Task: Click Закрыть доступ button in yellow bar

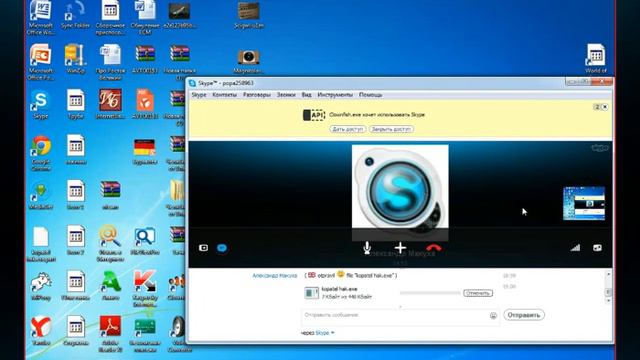Action: coord(391,129)
